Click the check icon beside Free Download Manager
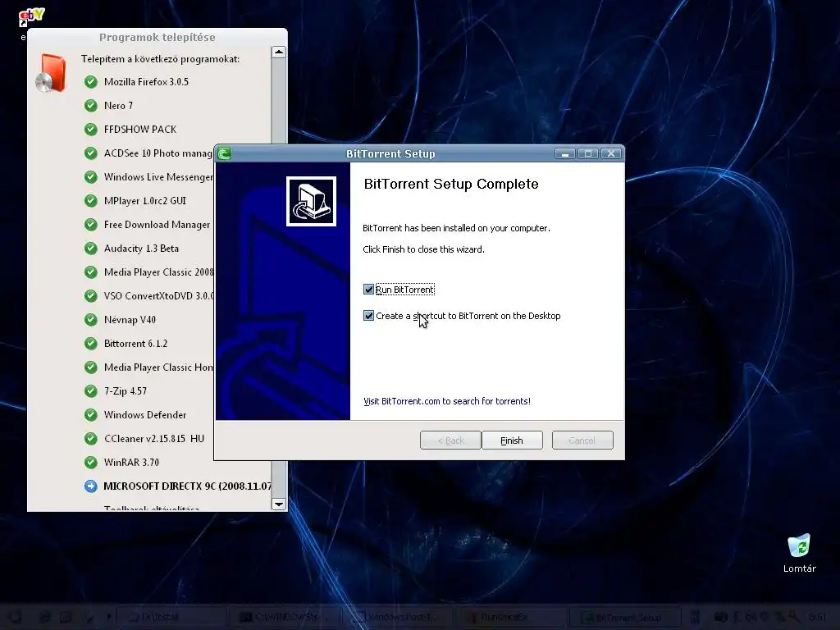This screenshot has height=630, width=840. click(x=90, y=225)
